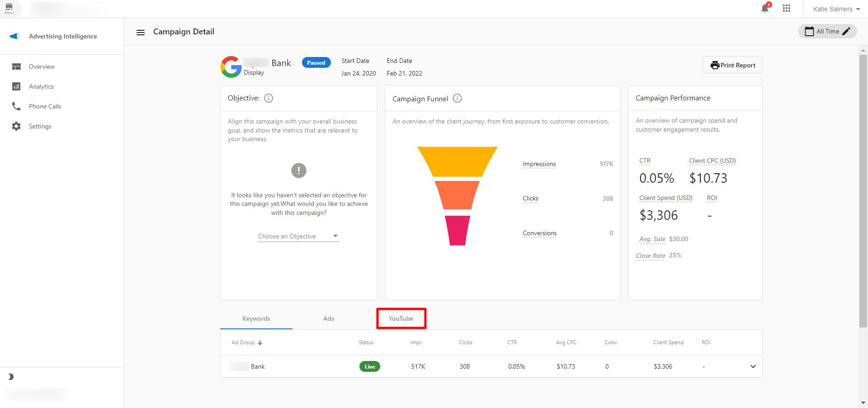Click the Print Report button
This screenshot has width=868, height=408.
pos(732,65)
